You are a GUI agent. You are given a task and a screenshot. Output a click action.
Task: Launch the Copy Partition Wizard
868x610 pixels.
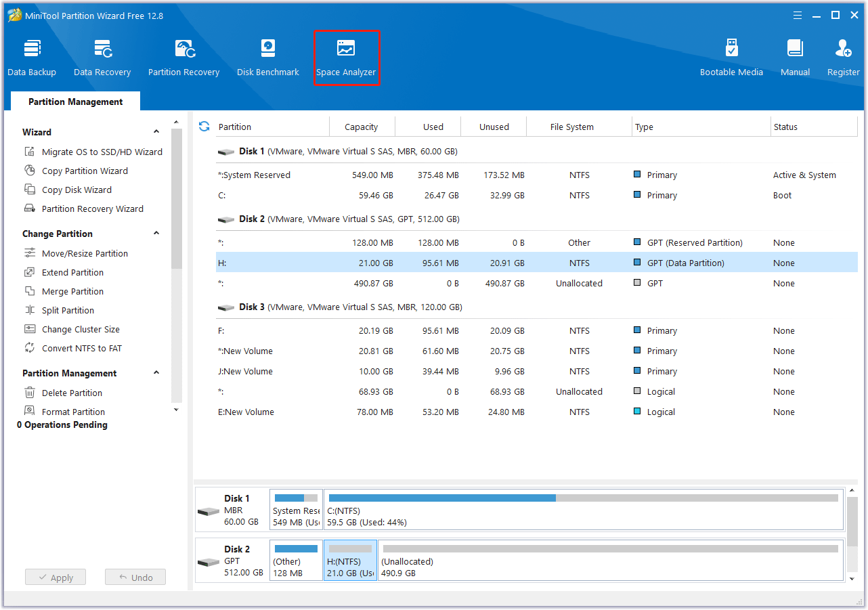76,171
